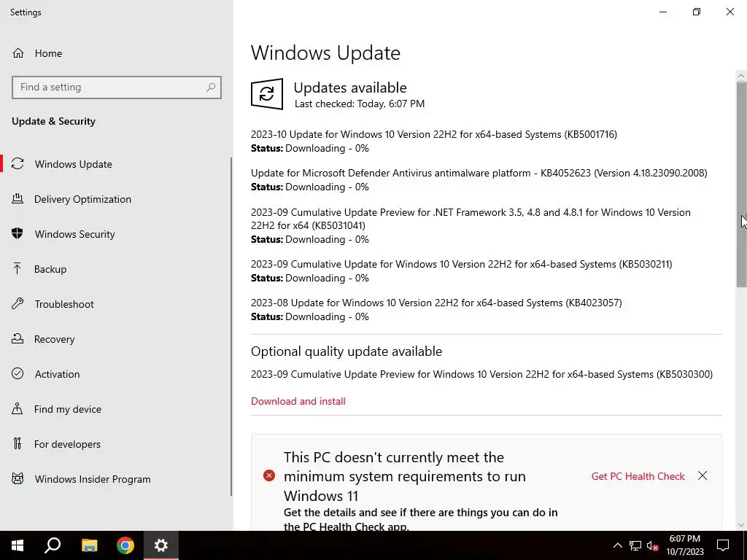Open Windows Security page

pyautogui.click(x=116, y=234)
